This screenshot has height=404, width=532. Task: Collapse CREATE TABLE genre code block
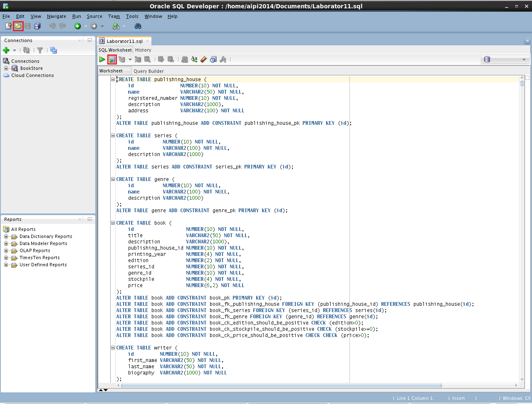click(x=113, y=179)
